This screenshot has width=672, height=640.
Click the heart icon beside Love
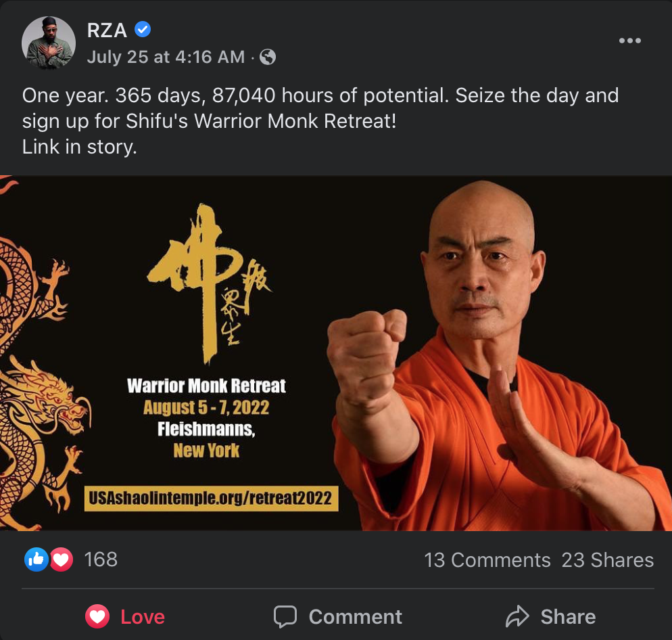pyautogui.click(x=97, y=616)
